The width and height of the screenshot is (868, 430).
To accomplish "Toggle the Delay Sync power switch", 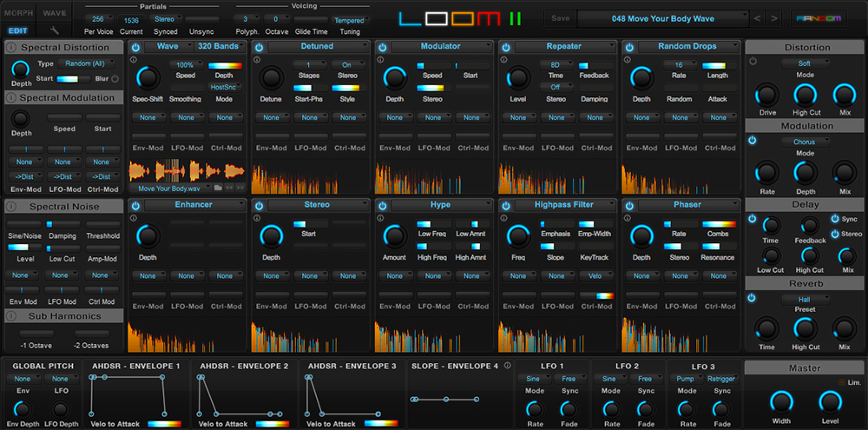I will 836,219.
